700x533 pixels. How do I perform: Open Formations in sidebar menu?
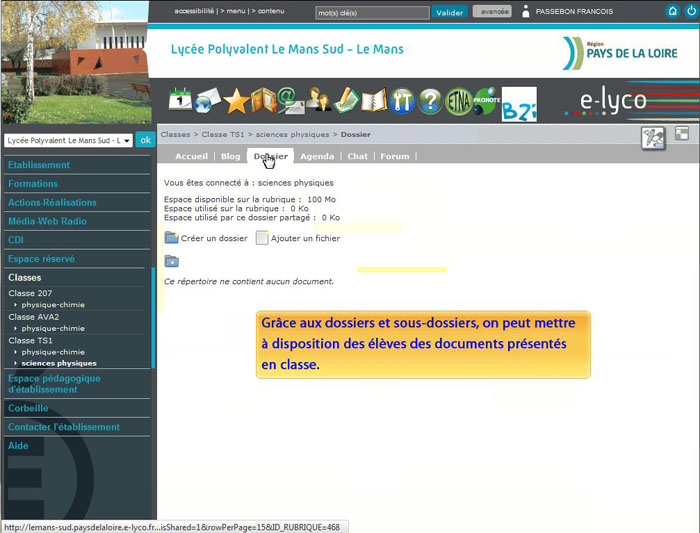tap(33, 183)
